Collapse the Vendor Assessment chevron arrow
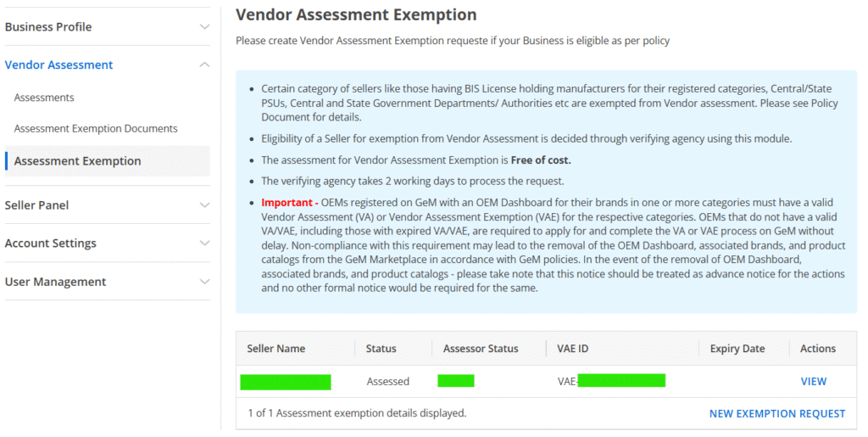Screen dimensions: 868x437 203,65
